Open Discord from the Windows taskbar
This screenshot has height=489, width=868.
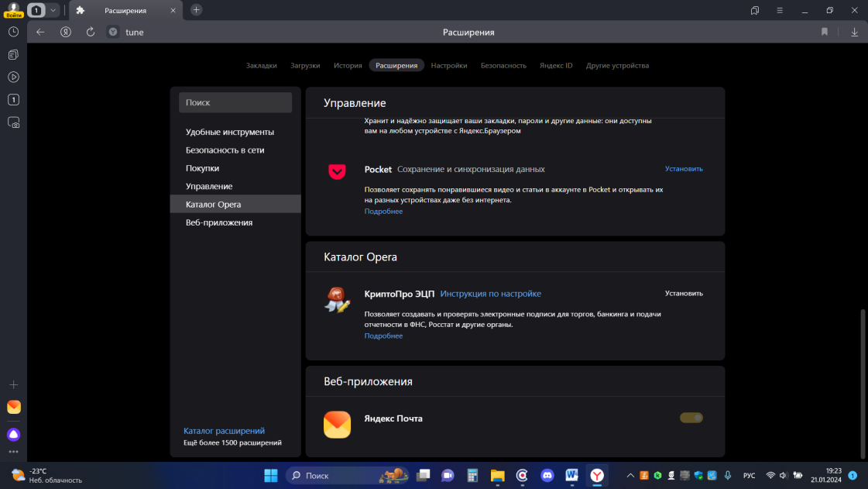coord(547,475)
